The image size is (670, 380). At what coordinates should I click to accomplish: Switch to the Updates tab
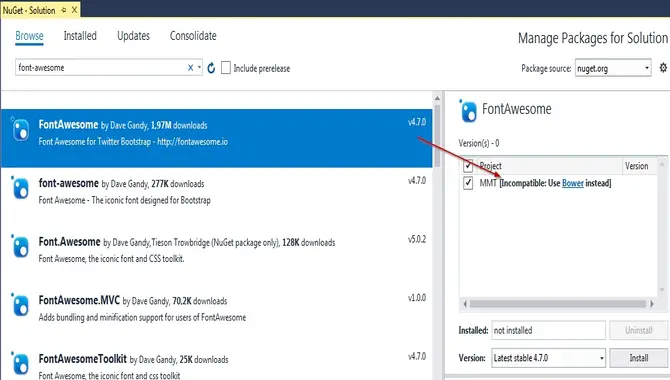click(133, 36)
